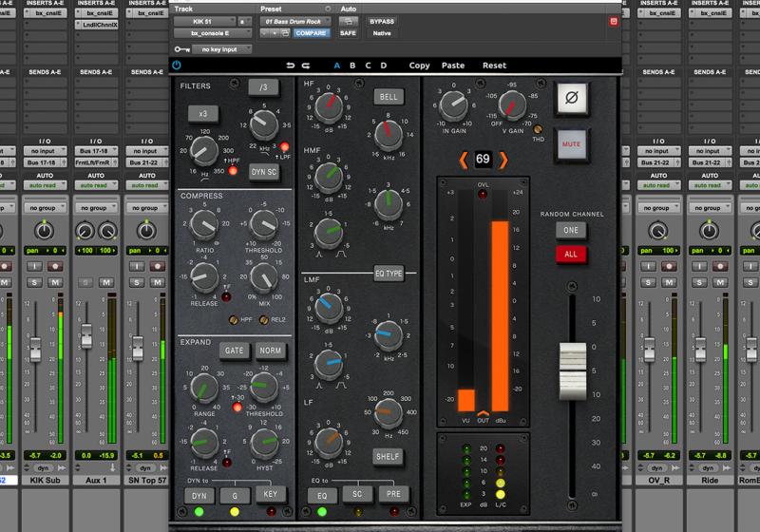Click the LMF gain knob

[329, 307]
